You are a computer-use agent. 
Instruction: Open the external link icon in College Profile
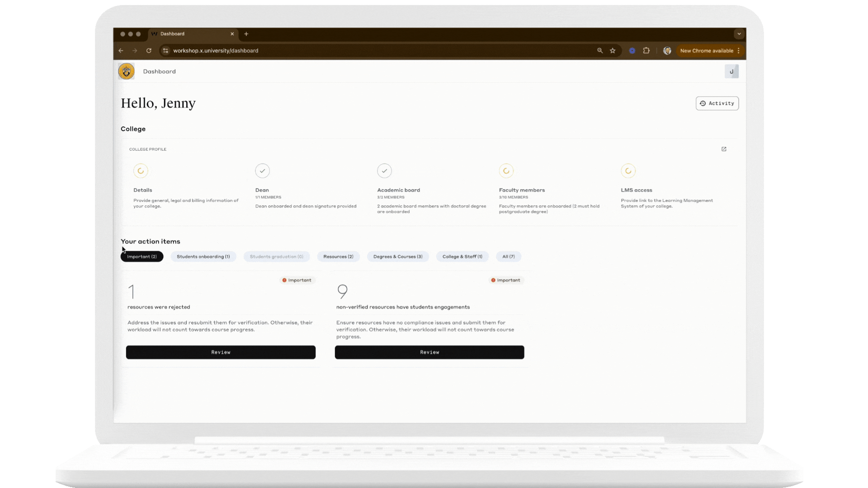point(724,149)
